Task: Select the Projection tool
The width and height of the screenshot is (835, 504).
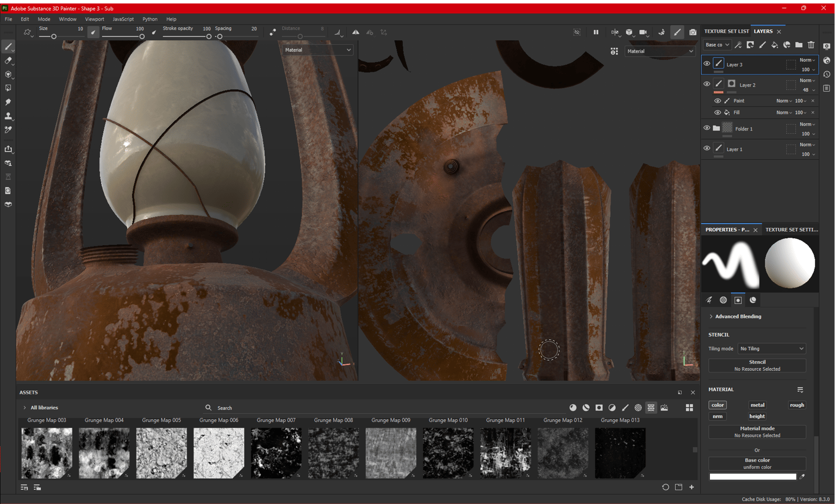Action: coord(8,74)
